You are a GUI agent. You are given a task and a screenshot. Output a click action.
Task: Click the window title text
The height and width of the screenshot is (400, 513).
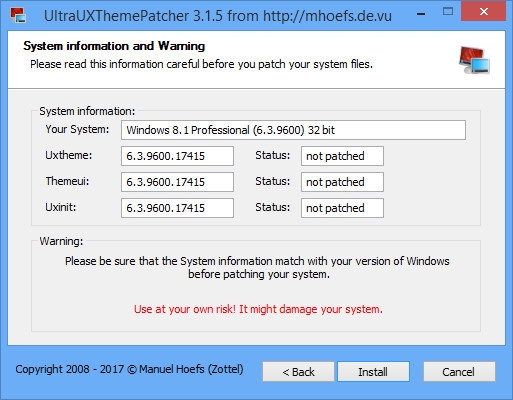tap(218, 16)
